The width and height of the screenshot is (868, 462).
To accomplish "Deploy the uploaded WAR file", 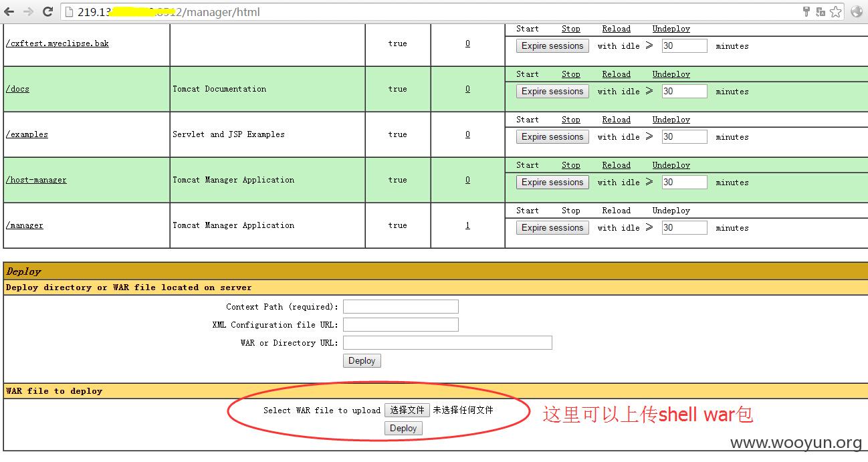I will point(403,429).
